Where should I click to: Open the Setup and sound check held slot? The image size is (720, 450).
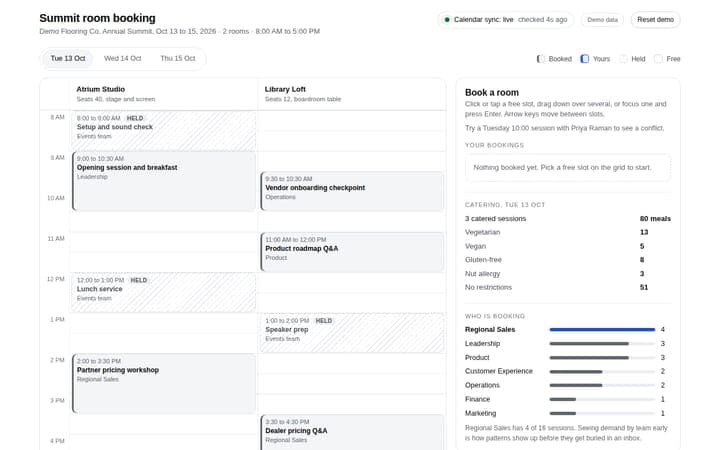pyautogui.click(x=163, y=131)
